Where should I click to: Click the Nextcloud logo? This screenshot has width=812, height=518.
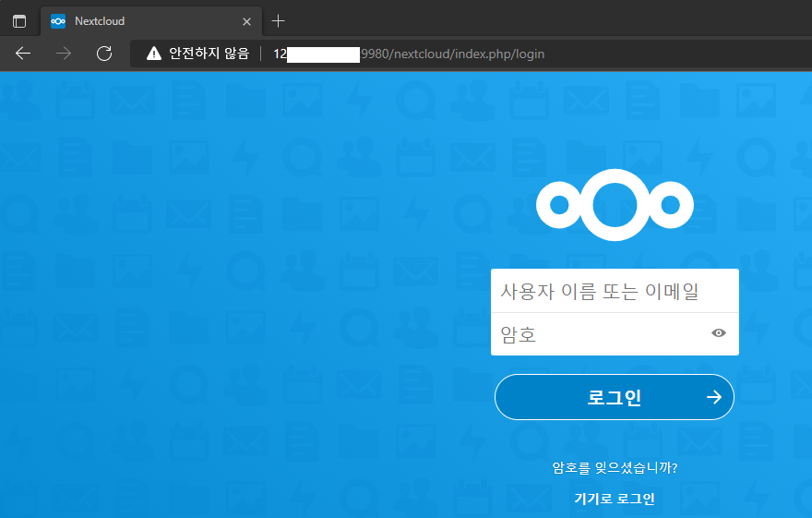(615, 205)
